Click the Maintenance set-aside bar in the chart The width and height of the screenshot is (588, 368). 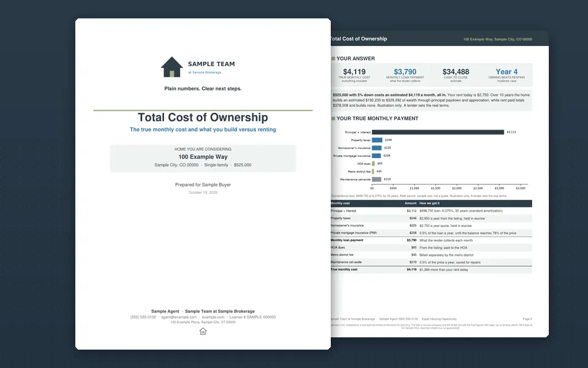coord(377,180)
